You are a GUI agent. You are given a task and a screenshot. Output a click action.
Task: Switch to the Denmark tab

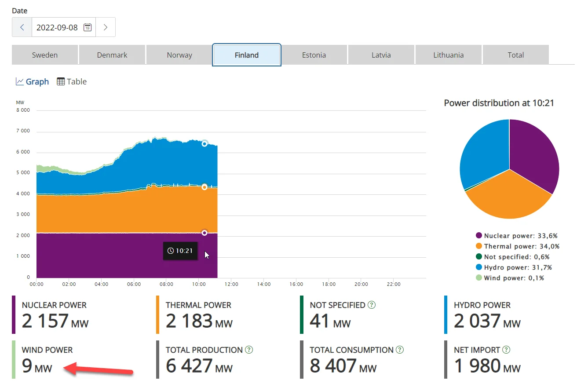tap(112, 55)
